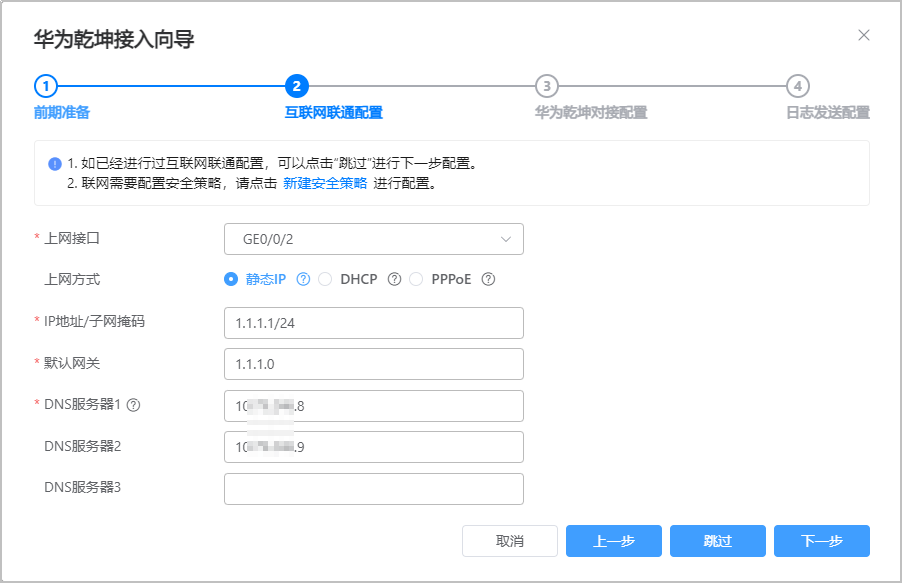Select the PPPoE radio button
Viewport: 902px width, 583px height.
[416, 279]
